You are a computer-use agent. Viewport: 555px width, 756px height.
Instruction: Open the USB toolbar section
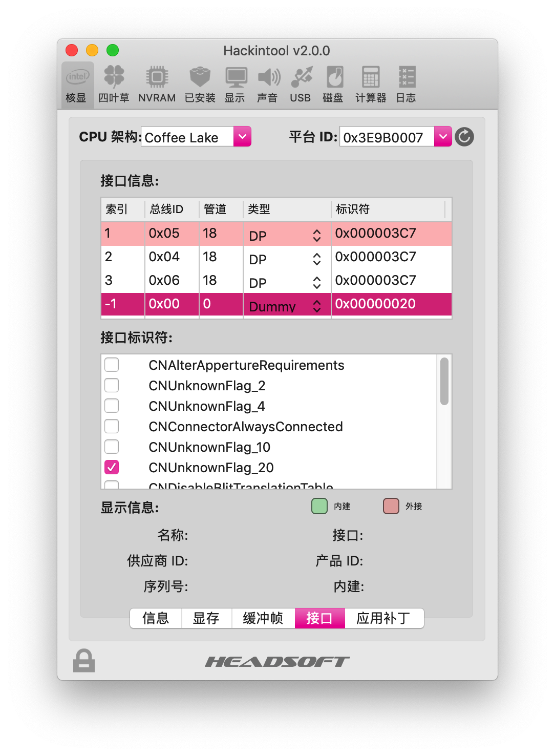click(301, 85)
